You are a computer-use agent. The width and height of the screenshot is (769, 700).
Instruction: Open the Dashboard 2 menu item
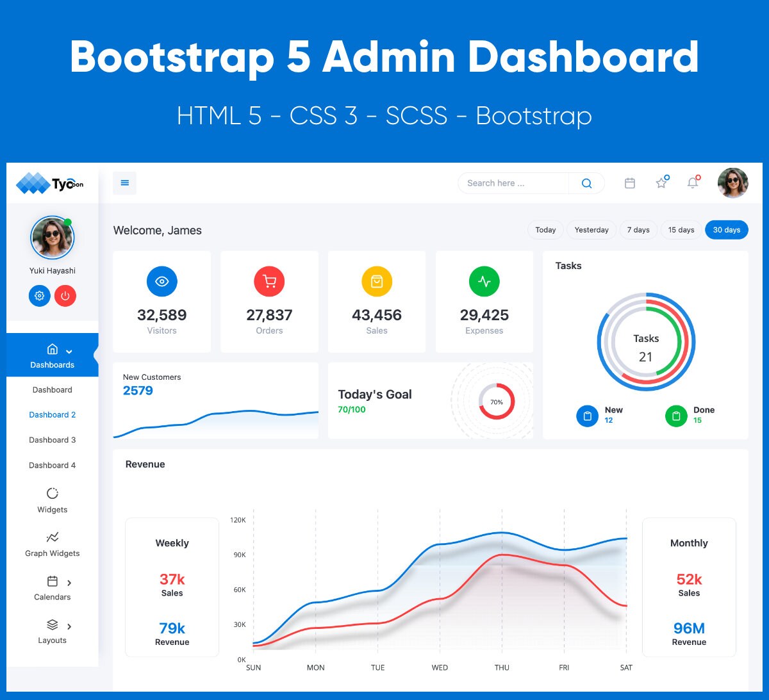[x=52, y=414]
